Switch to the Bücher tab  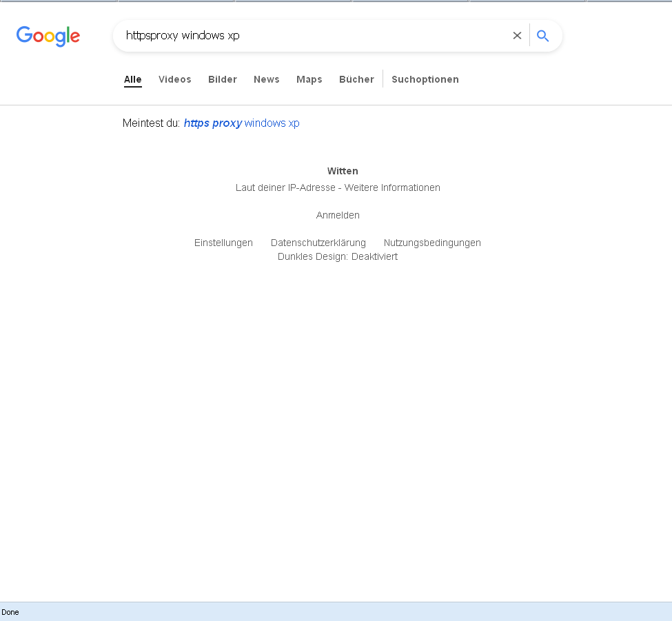pos(356,79)
